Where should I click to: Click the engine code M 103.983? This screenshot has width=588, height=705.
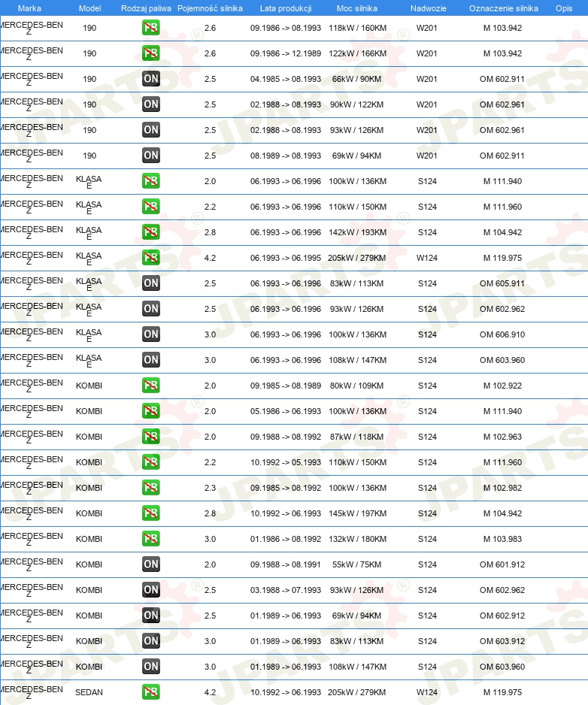pyautogui.click(x=502, y=539)
